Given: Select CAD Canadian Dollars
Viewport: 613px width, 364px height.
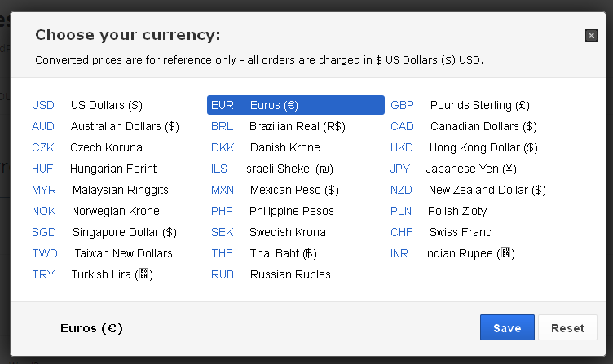Looking at the screenshot, I should click(x=463, y=126).
